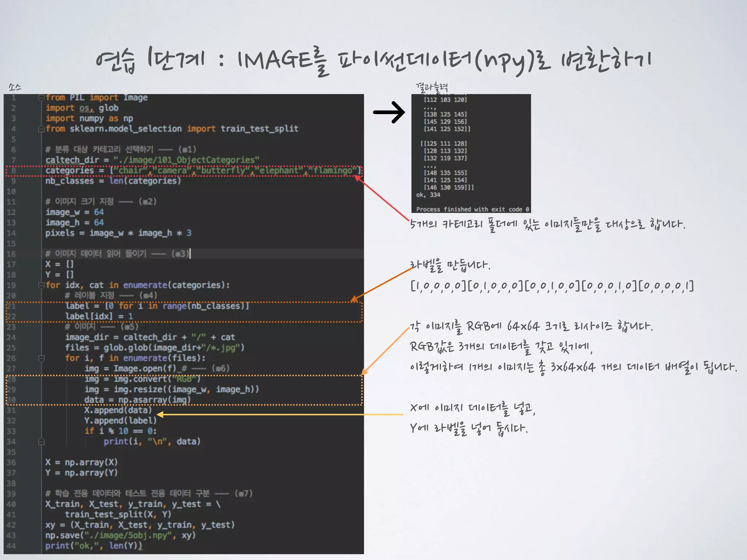Click 'img = img.resize((image_w, image_h))'
The width and height of the screenshot is (747, 560).
click(172, 390)
